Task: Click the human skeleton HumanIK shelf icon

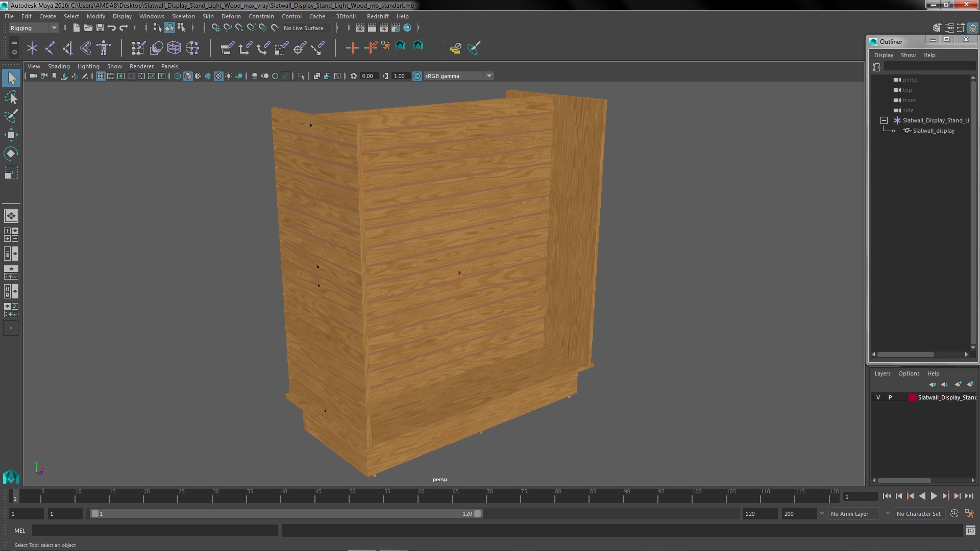Action: tap(104, 48)
